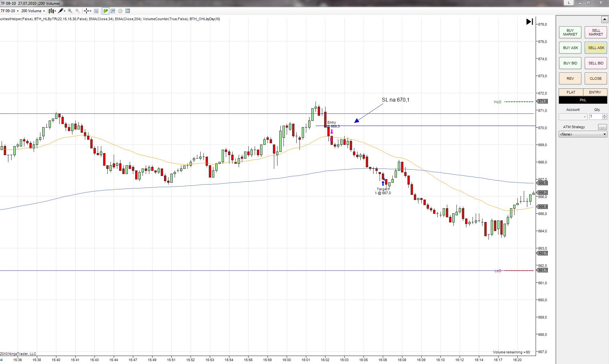Click the Zoom In magnifier icon
The height and width of the screenshot is (364, 609).
point(70,11)
